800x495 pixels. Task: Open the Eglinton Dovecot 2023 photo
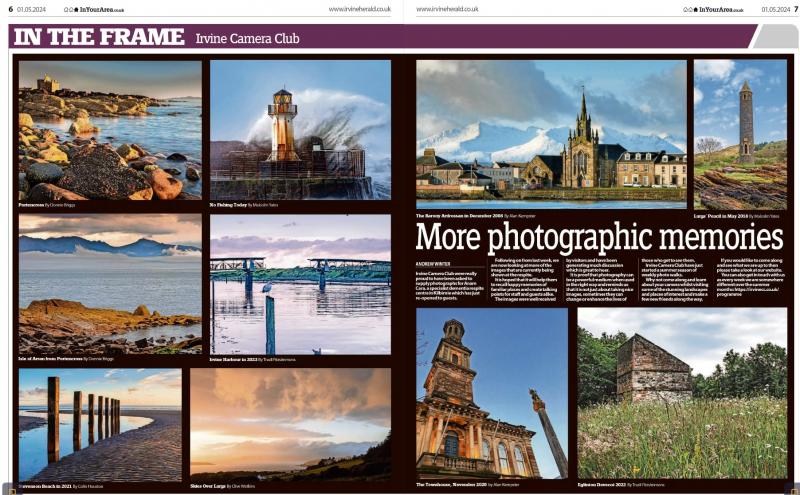pos(681,392)
